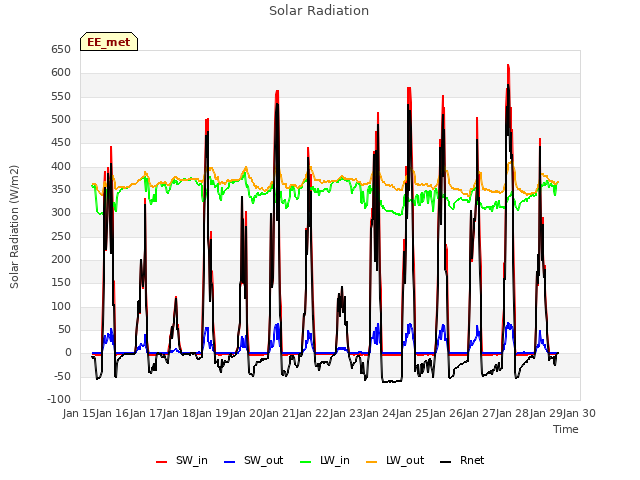Click the SW_in legend entry
Viewport: 640px width, 480px height.
pos(182,460)
